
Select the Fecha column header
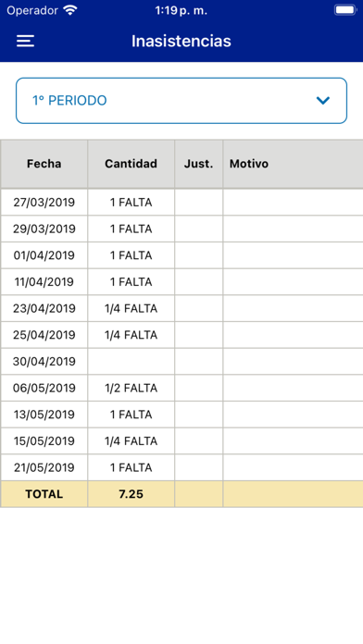point(44,164)
